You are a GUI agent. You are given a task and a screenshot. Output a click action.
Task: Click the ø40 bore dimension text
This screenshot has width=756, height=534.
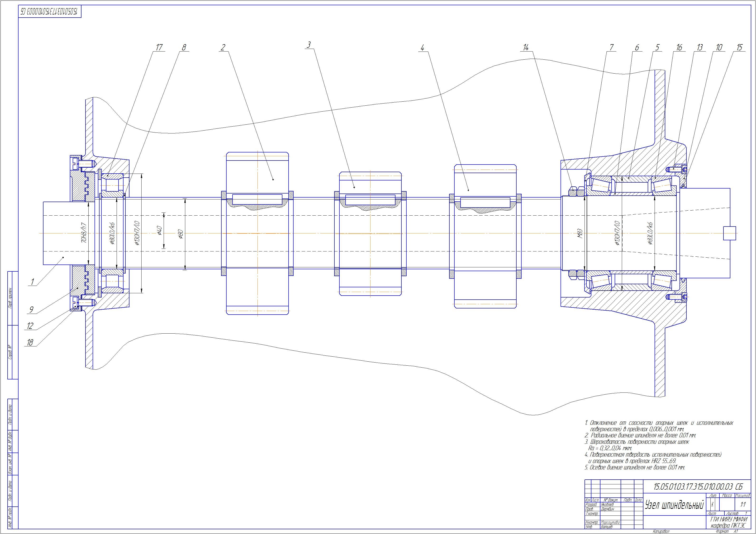click(159, 231)
